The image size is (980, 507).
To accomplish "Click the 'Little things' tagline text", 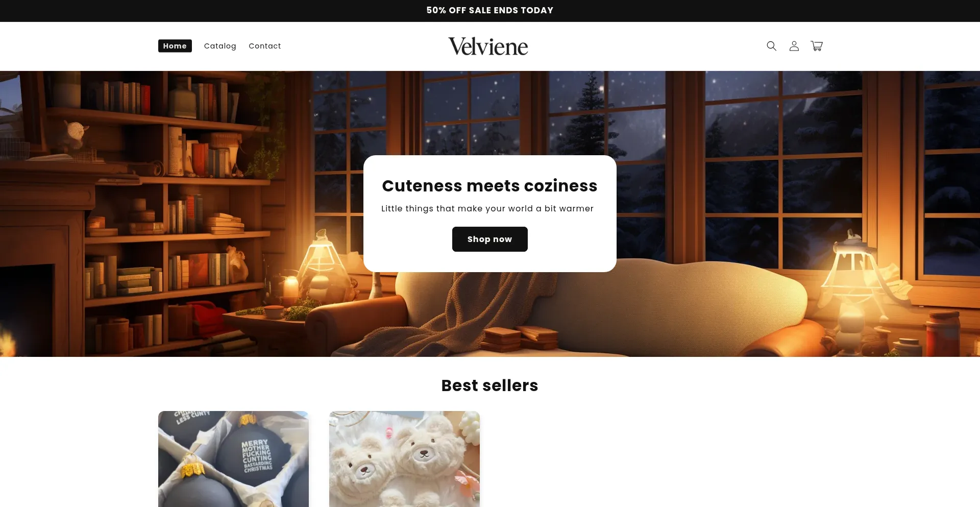I will pyautogui.click(x=487, y=208).
